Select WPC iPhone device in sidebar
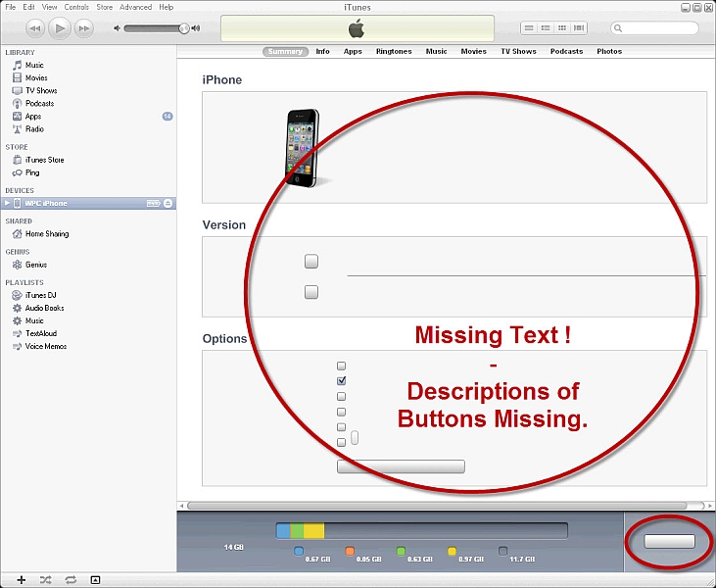The width and height of the screenshot is (716, 588). click(88, 203)
